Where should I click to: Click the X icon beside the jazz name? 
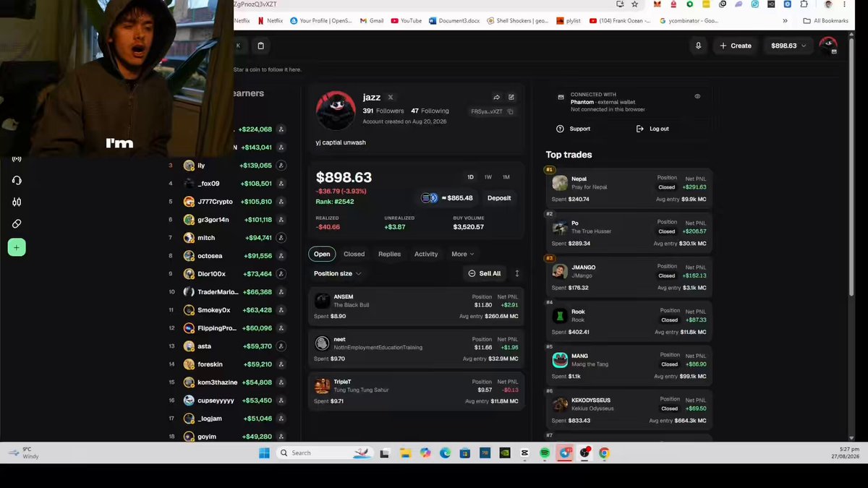click(391, 98)
